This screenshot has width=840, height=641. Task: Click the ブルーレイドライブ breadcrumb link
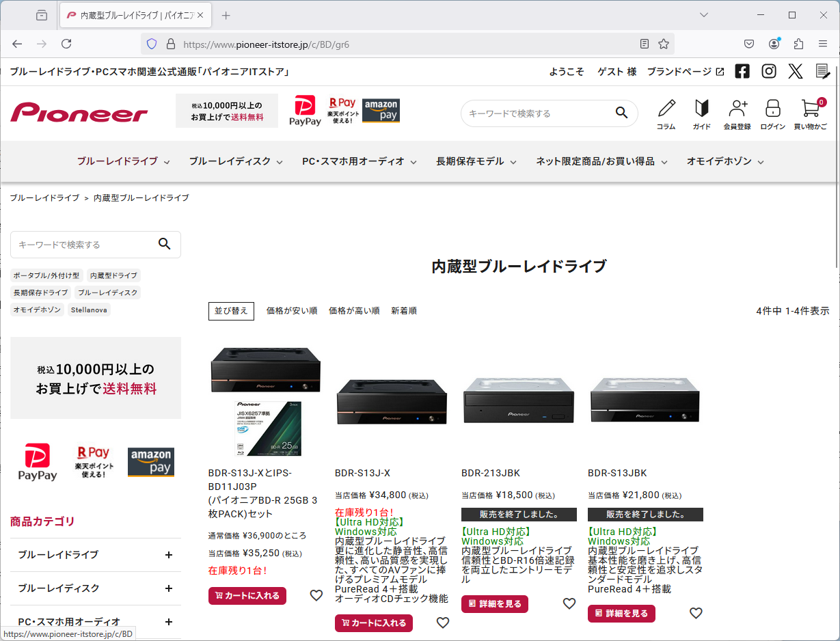pyautogui.click(x=44, y=197)
